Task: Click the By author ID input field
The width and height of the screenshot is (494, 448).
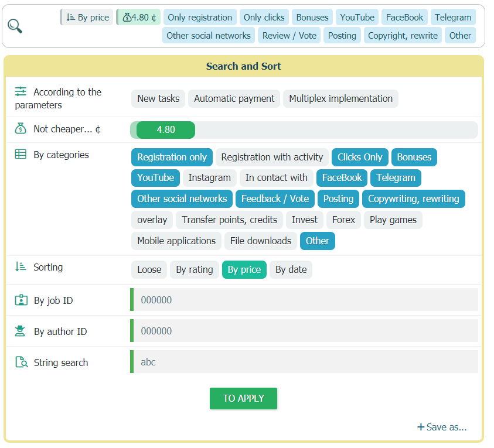Action: coord(304,331)
